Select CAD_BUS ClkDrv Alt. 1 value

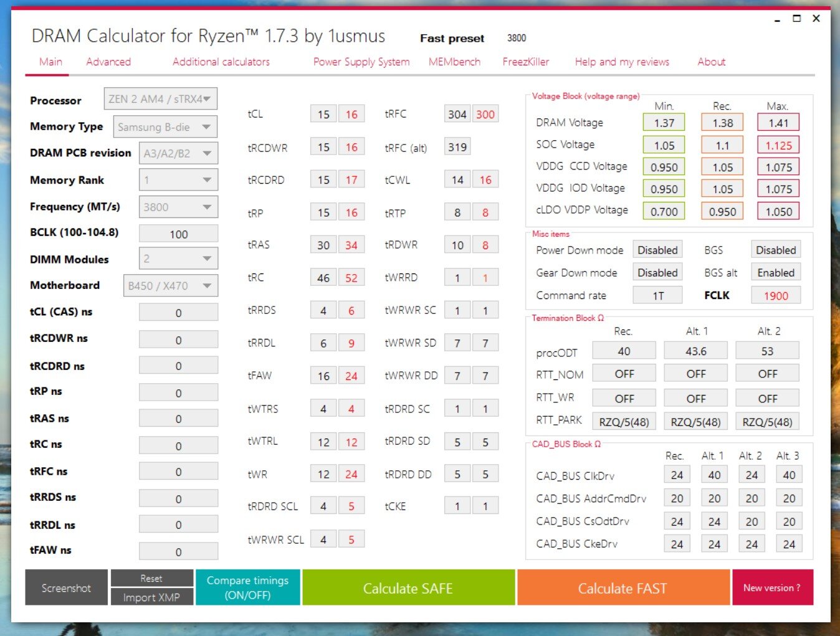(x=714, y=475)
